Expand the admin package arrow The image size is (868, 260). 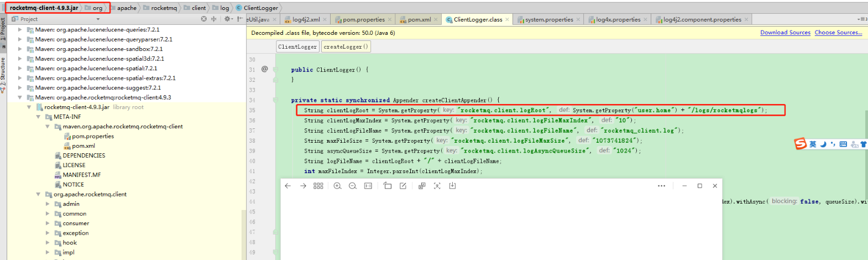coord(48,204)
